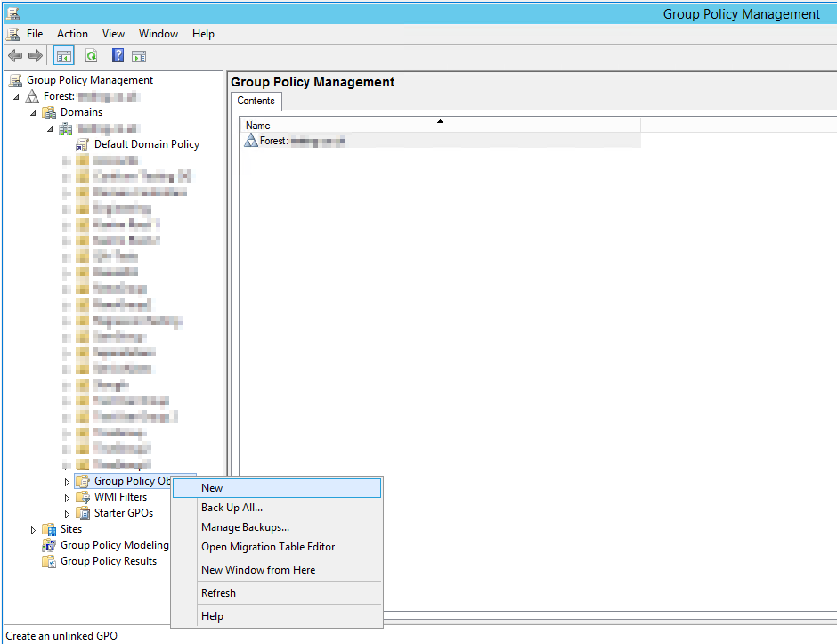Select the root Group Policy Management label
837x644 pixels.
90,80
